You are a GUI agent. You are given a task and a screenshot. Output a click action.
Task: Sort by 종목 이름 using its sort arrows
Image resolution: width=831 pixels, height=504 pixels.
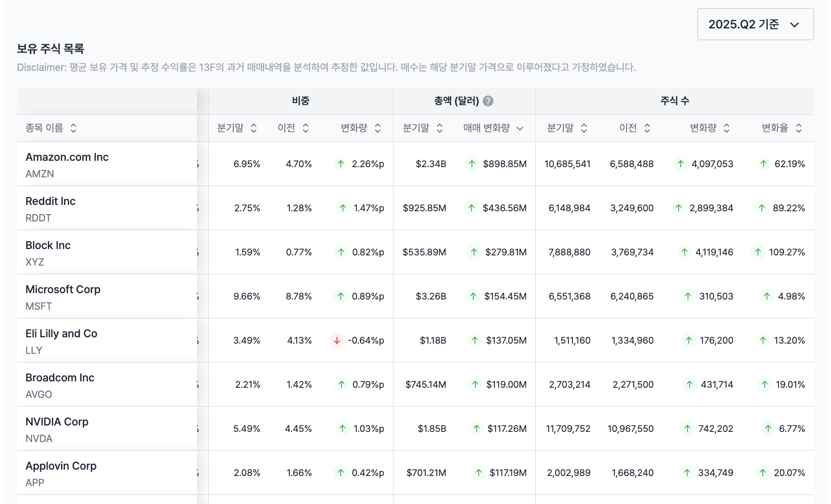coord(73,128)
